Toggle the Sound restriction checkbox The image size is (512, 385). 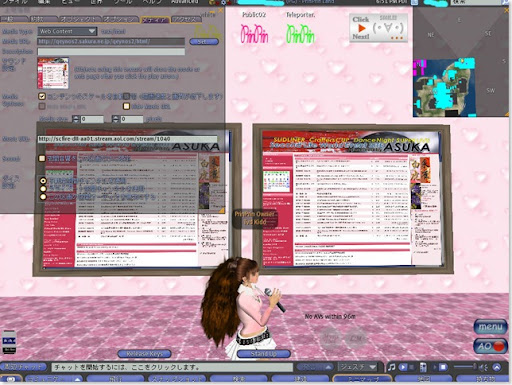click(42, 158)
